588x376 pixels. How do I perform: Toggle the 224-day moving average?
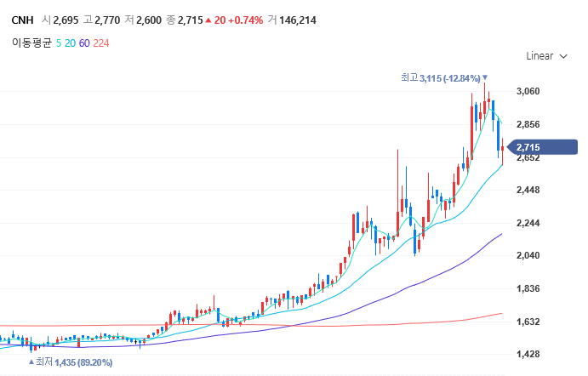point(101,43)
